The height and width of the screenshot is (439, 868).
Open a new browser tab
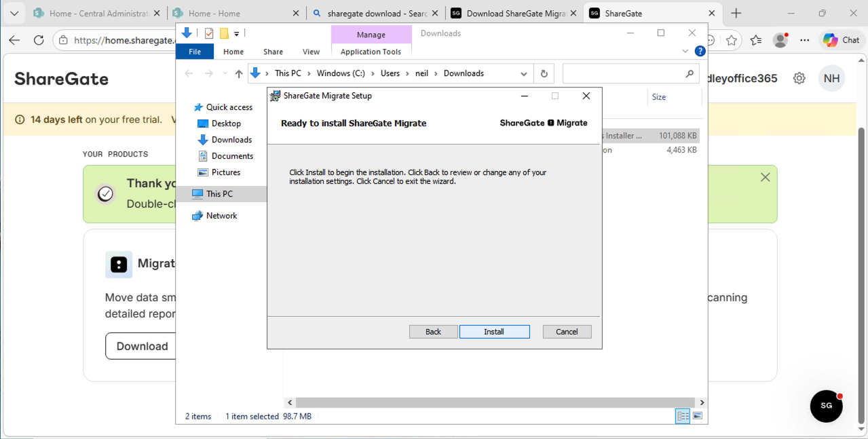click(x=736, y=13)
